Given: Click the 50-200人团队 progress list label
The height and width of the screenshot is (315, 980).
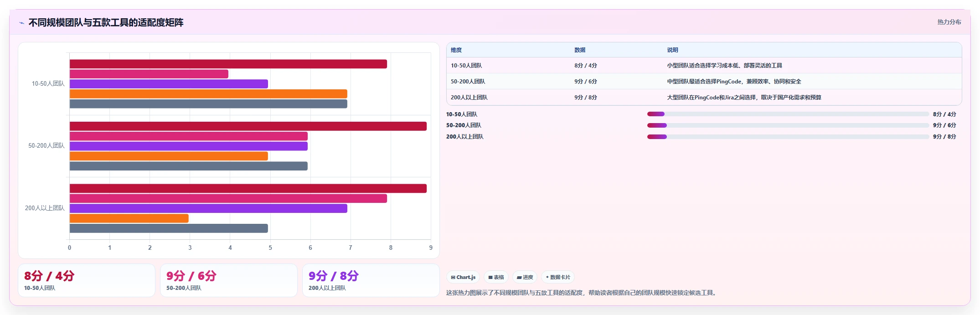Looking at the screenshot, I should click(464, 125).
